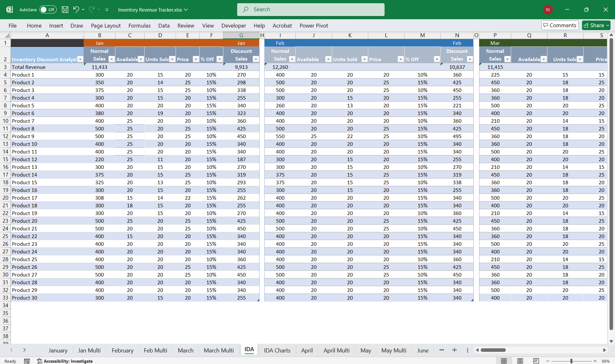Viewport: 615px width, 364px height.
Task: Show more sheet tabs via ellipsis
Action: coord(442,350)
